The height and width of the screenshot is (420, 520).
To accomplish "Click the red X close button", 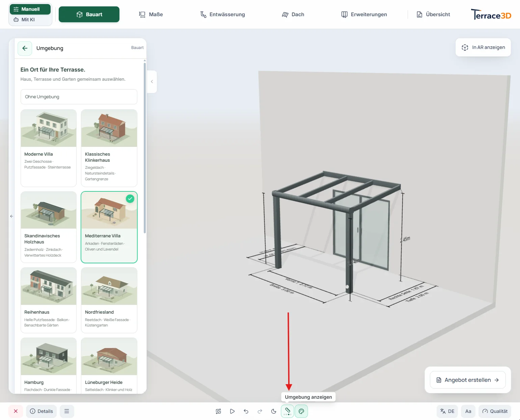I will (16, 411).
